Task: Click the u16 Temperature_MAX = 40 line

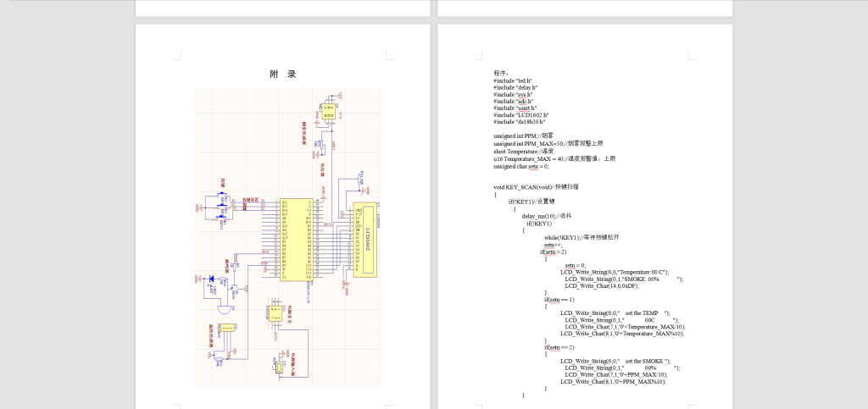Action: point(554,158)
